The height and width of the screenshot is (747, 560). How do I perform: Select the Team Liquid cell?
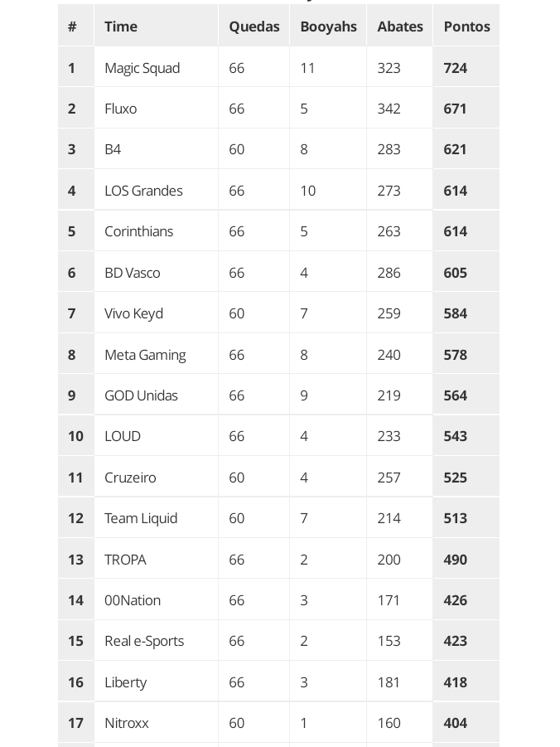[141, 518]
